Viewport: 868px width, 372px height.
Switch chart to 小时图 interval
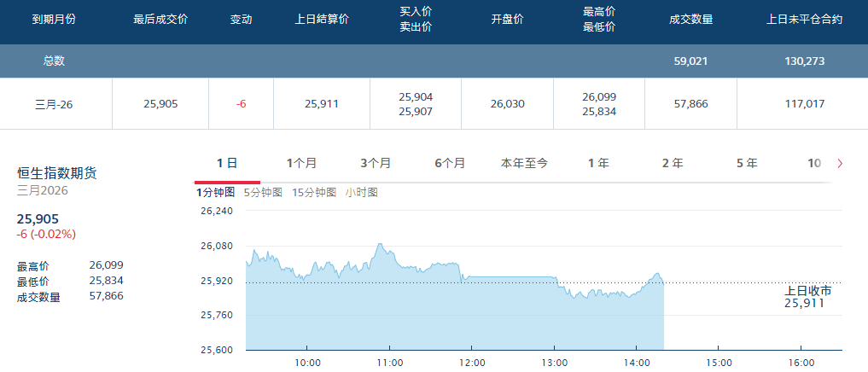(x=362, y=193)
